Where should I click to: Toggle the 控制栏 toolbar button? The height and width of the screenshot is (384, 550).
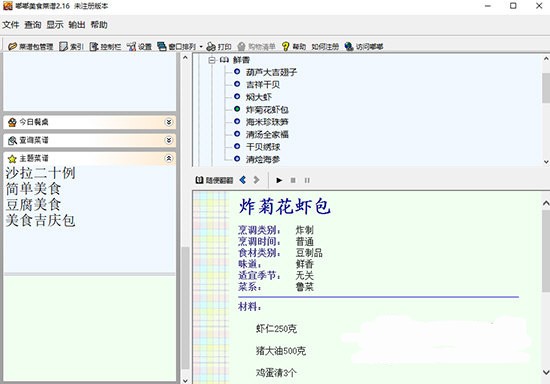pos(105,46)
